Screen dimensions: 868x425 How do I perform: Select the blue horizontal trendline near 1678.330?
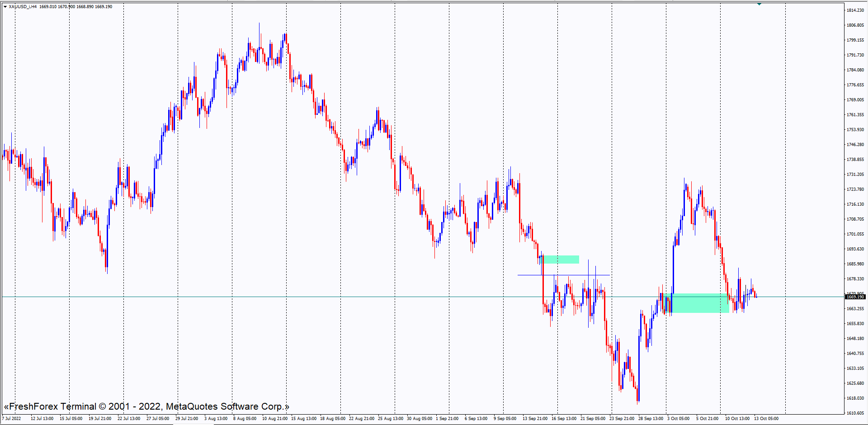click(564, 275)
